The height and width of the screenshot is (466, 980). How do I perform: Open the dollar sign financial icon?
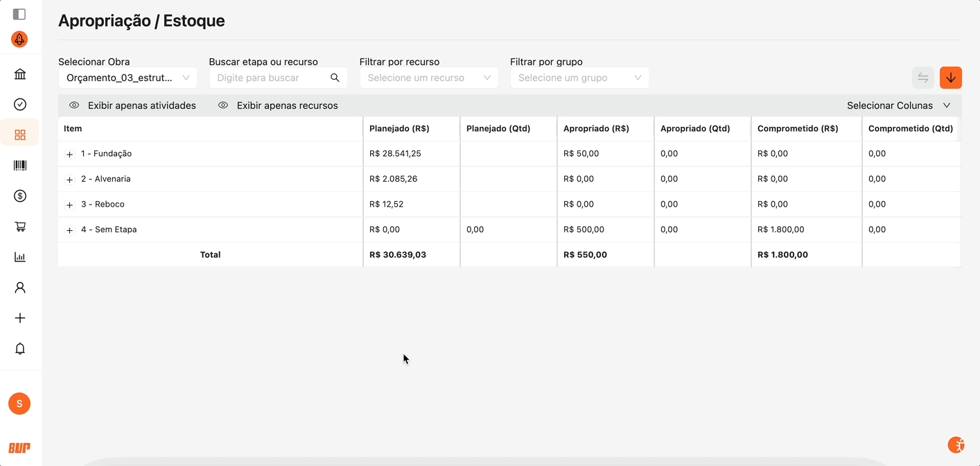coord(20,196)
